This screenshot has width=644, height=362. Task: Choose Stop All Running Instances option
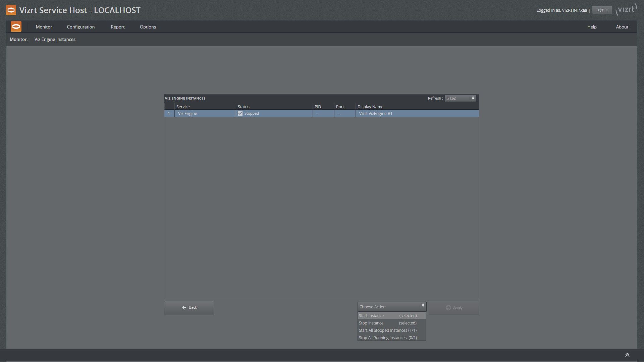pyautogui.click(x=388, y=338)
